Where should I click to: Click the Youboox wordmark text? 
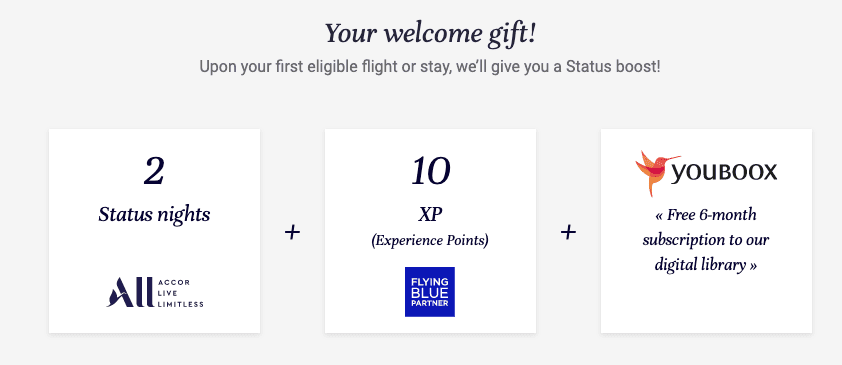tap(724, 173)
